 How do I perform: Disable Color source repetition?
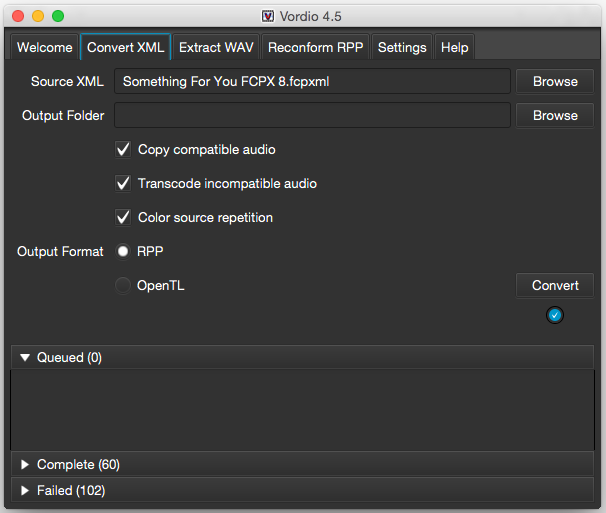tap(123, 217)
